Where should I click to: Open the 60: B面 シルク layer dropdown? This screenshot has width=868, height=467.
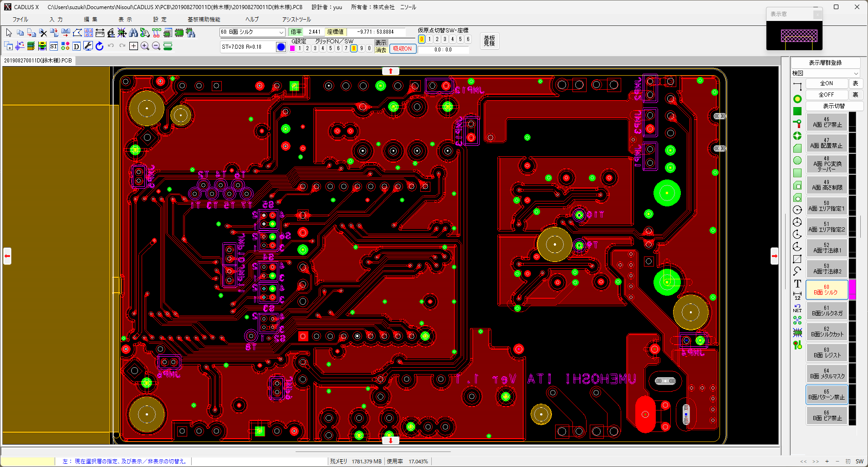point(281,32)
